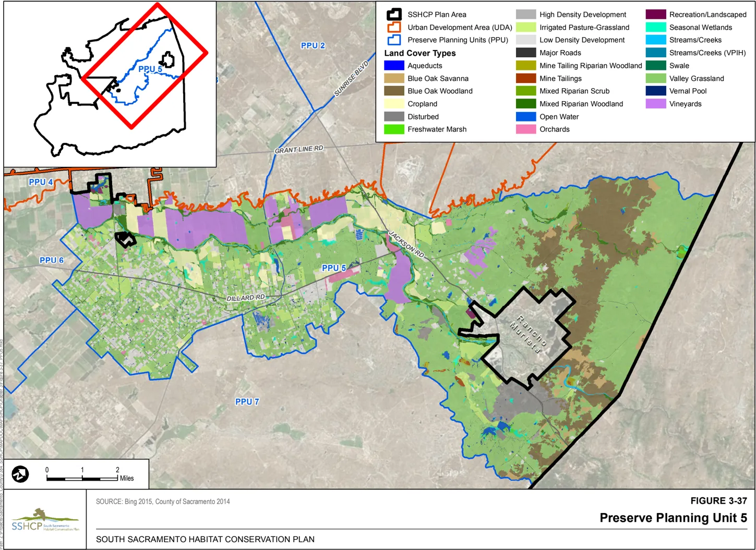Click the miles scale bar

point(82,478)
